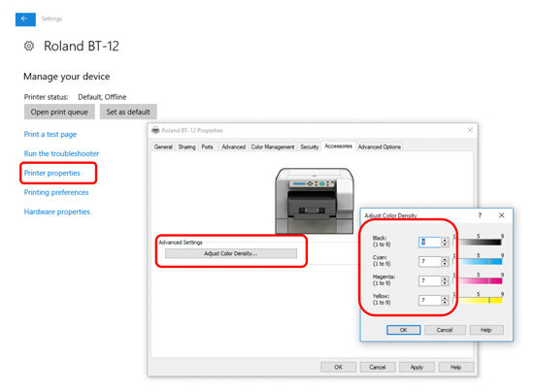Click the Adjust Color Density button

pyautogui.click(x=231, y=253)
